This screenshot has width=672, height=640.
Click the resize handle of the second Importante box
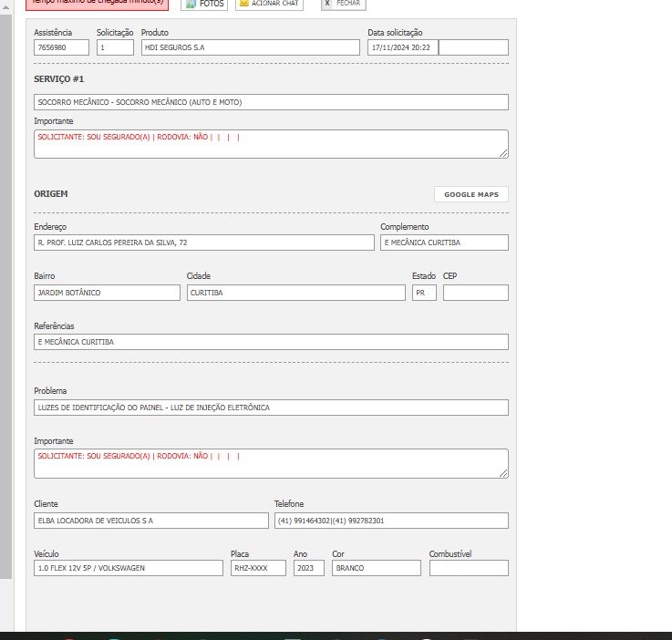(503, 473)
